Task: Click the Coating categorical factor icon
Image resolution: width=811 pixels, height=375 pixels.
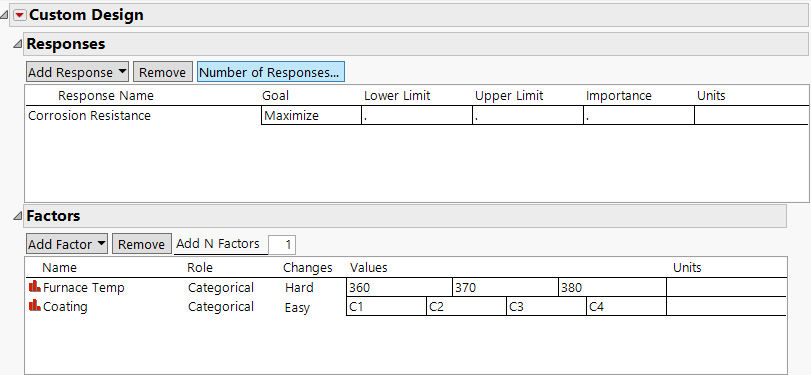Action: coord(35,305)
